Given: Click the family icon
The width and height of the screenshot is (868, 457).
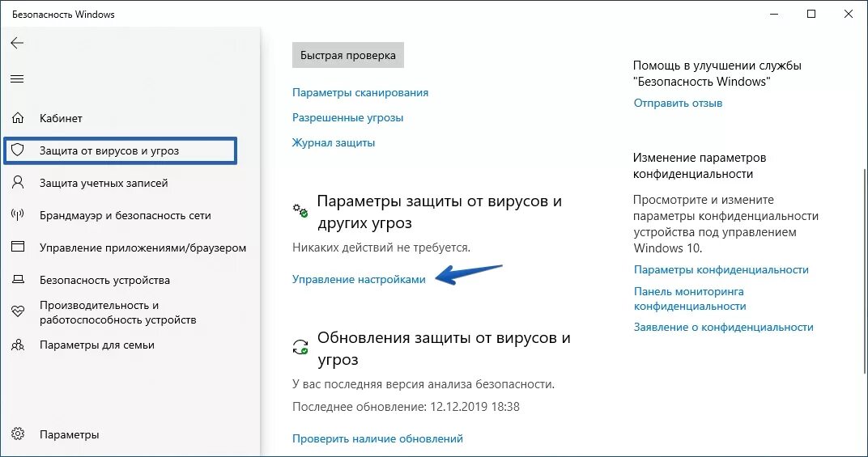Looking at the screenshot, I should [x=18, y=345].
